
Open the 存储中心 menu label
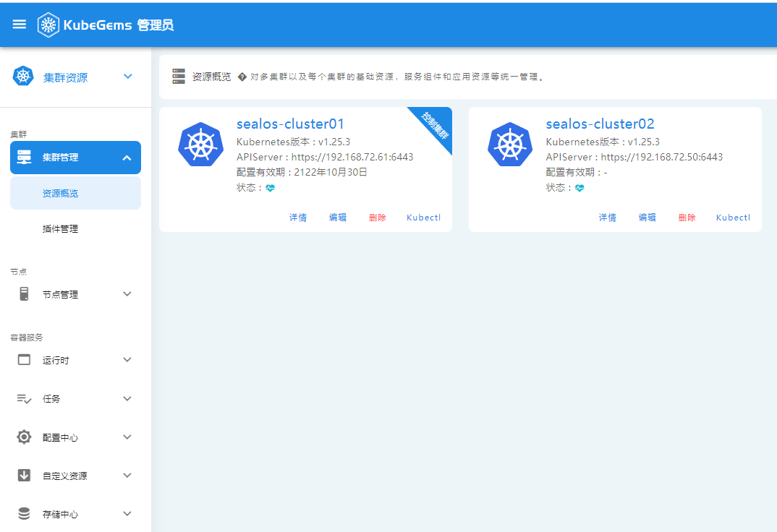(61, 514)
